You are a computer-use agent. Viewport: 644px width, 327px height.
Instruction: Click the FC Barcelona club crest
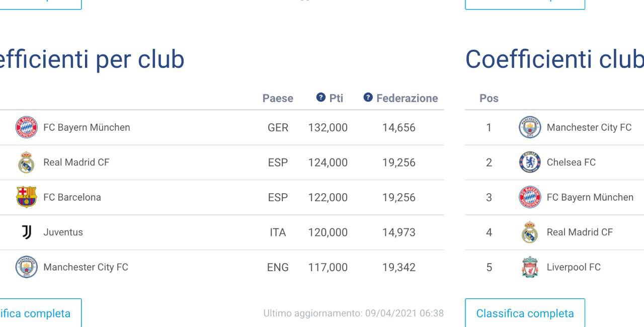pos(26,197)
